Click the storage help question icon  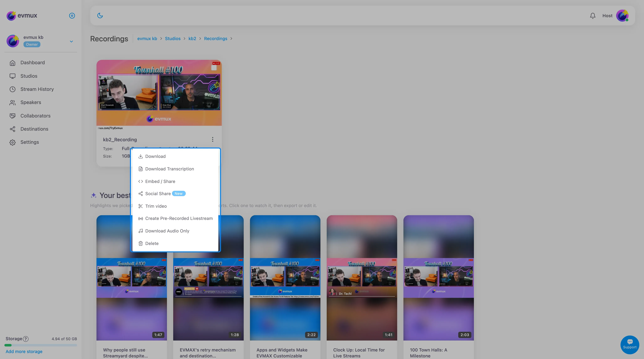point(26,339)
